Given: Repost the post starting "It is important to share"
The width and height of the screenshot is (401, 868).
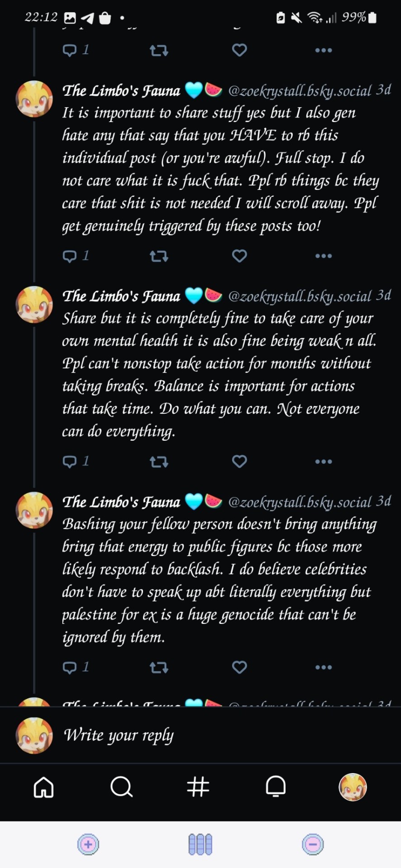Looking at the screenshot, I should click(159, 256).
